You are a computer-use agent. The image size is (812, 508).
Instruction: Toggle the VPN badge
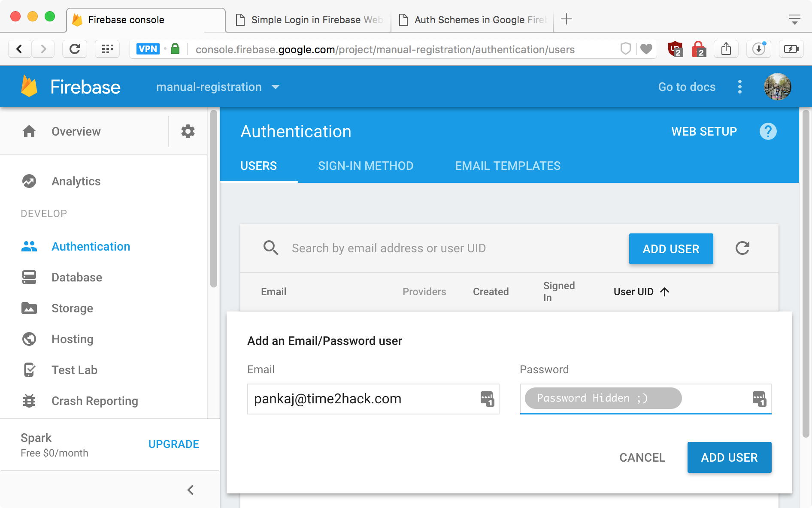tap(148, 49)
